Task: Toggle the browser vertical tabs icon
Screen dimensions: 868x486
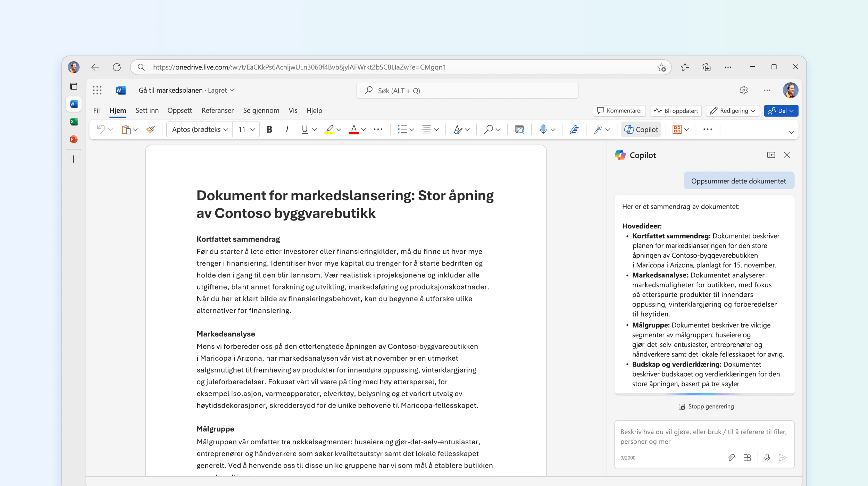Action: tap(74, 86)
